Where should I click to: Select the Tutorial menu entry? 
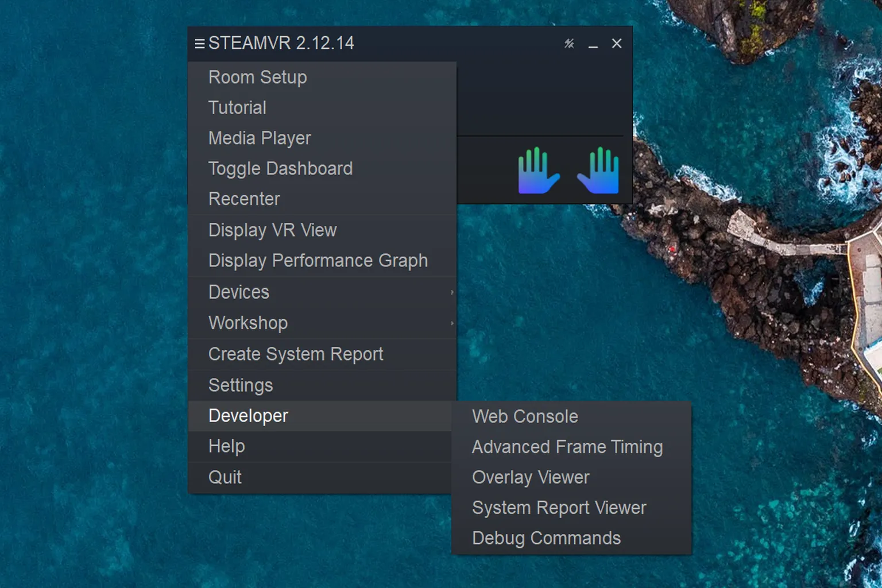322,107
